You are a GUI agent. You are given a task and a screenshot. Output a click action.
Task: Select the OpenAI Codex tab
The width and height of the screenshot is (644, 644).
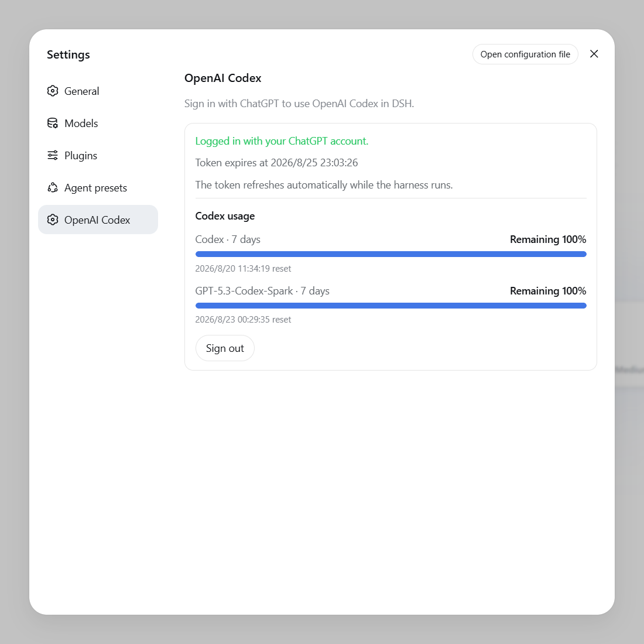click(98, 220)
